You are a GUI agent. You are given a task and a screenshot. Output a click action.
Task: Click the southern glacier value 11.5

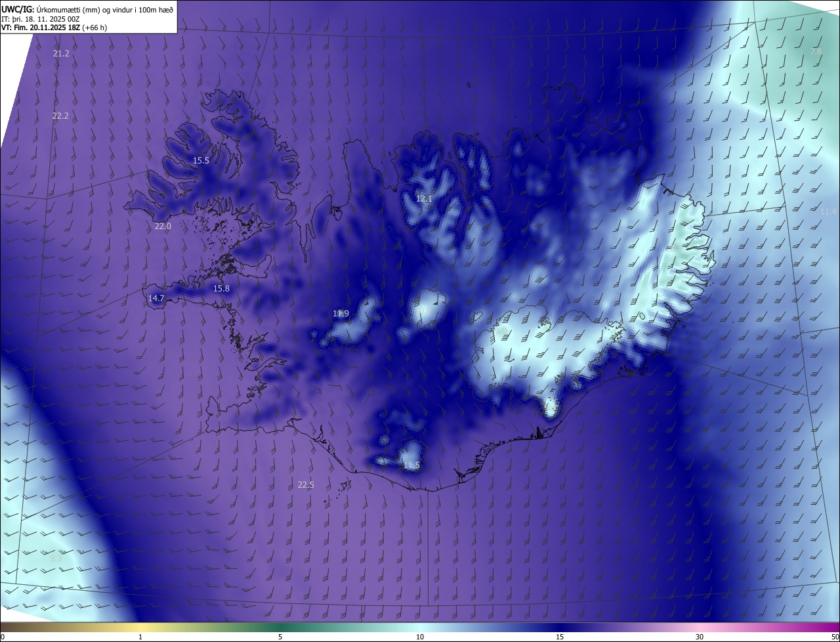coord(411,465)
